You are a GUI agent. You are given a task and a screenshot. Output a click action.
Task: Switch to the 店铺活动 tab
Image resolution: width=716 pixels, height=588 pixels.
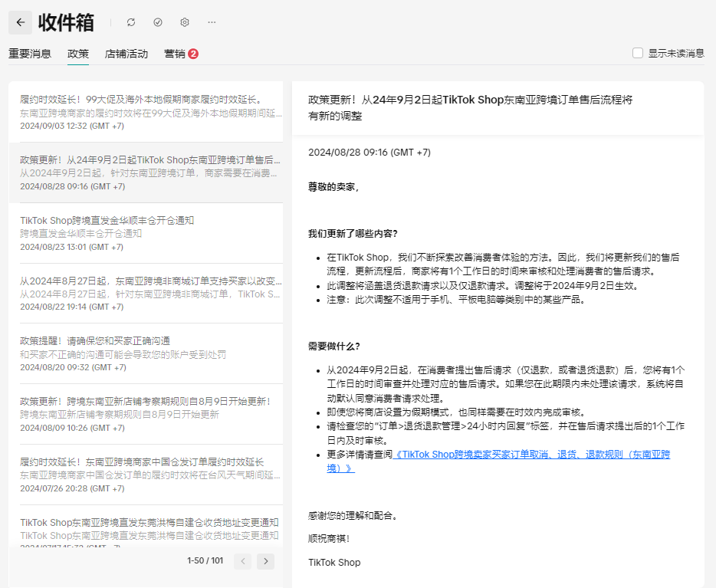click(126, 54)
